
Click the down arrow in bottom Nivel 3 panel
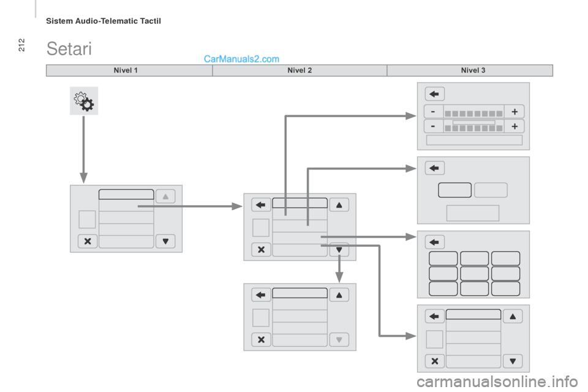coord(513,361)
